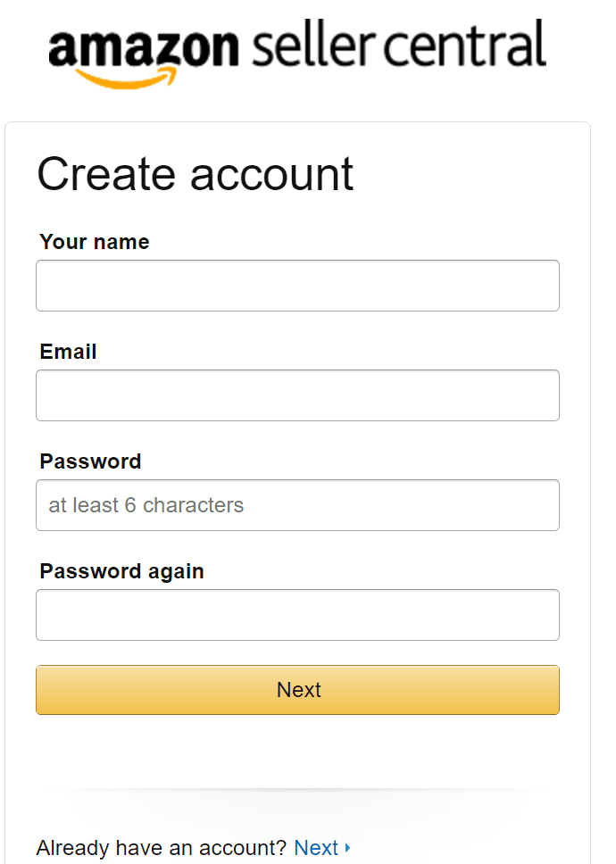Focus the "Your name" input field
The image size is (616, 864).
(297, 286)
